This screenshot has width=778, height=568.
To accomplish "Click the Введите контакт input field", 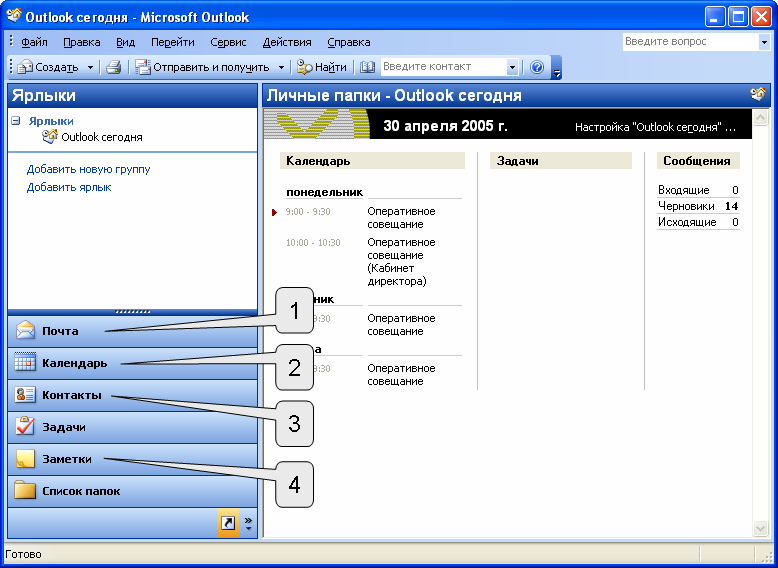I will pos(444,67).
